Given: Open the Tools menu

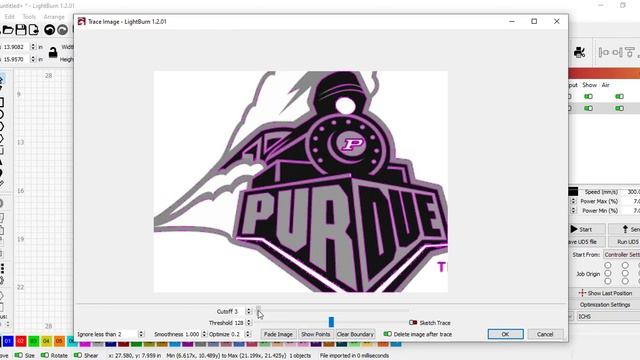Looking at the screenshot, I should coord(29,17).
